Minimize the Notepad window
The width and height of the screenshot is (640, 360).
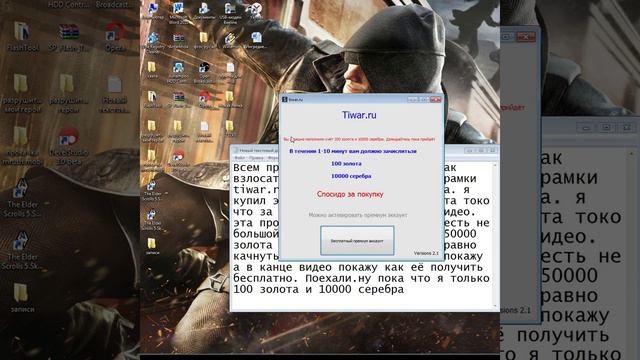(x=470, y=151)
